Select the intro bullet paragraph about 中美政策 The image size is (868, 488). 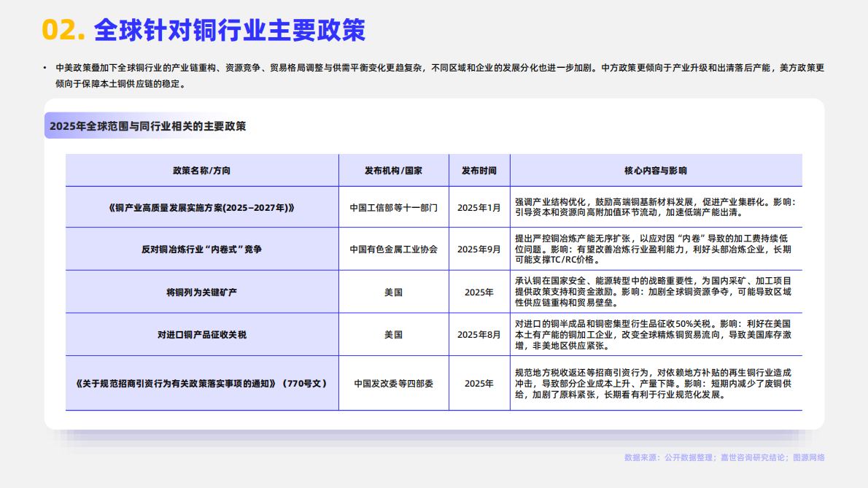[440, 76]
